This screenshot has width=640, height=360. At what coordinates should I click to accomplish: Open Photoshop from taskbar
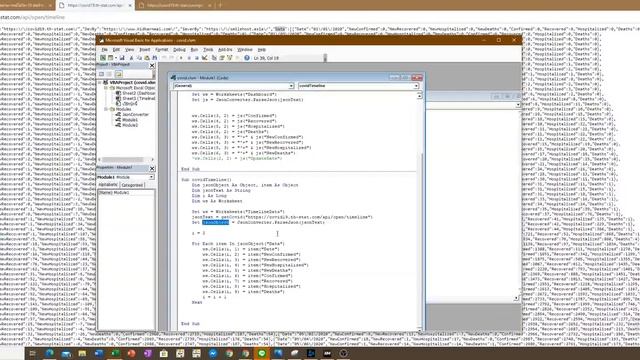(x=311, y=353)
